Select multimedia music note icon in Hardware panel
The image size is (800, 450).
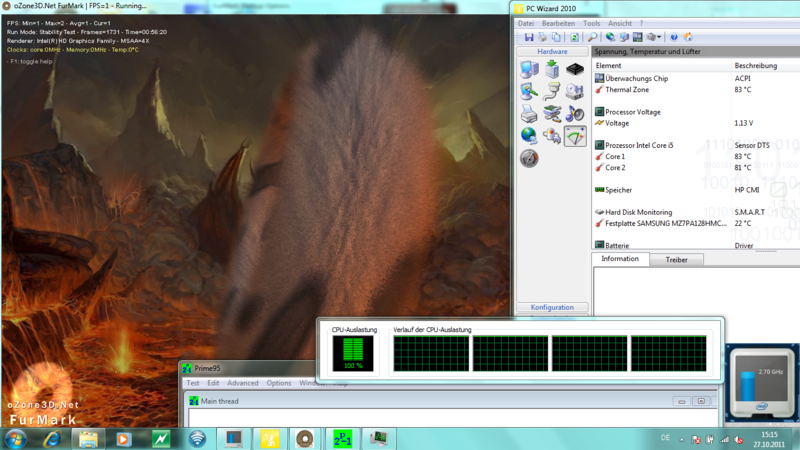(574, 114)
